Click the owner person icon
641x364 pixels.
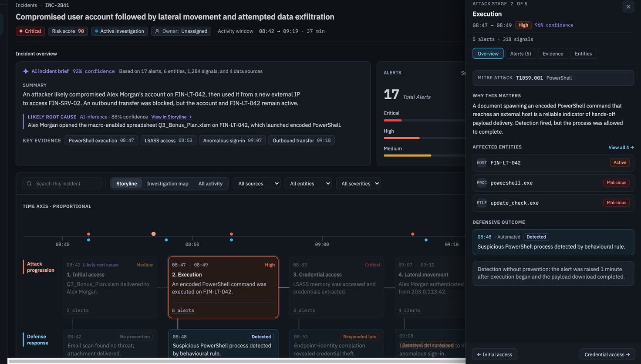[158, 31]
